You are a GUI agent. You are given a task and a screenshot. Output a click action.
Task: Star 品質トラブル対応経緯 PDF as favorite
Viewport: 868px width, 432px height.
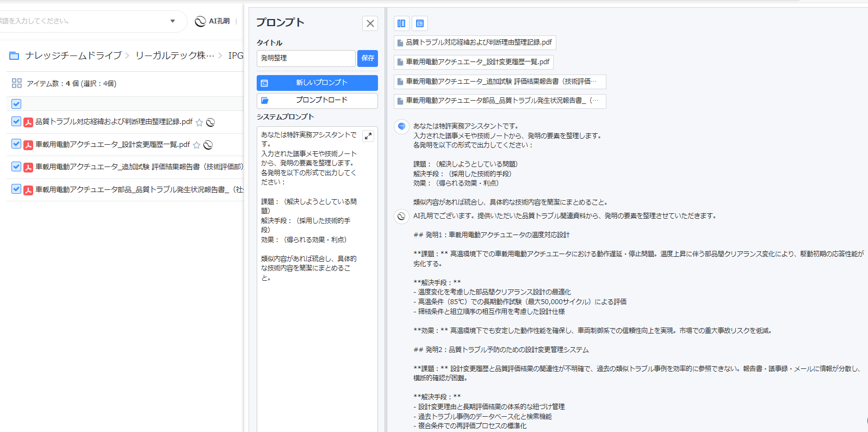pyautogui.click(x=200, y=122)
